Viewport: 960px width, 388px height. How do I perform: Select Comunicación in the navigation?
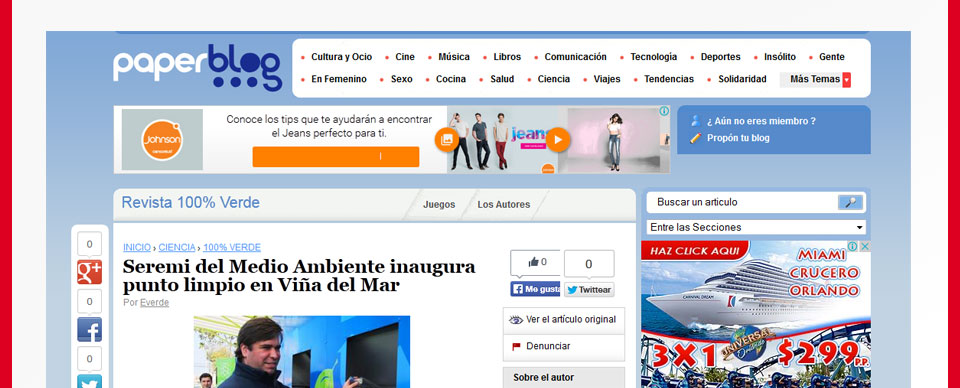click(576, 57)
